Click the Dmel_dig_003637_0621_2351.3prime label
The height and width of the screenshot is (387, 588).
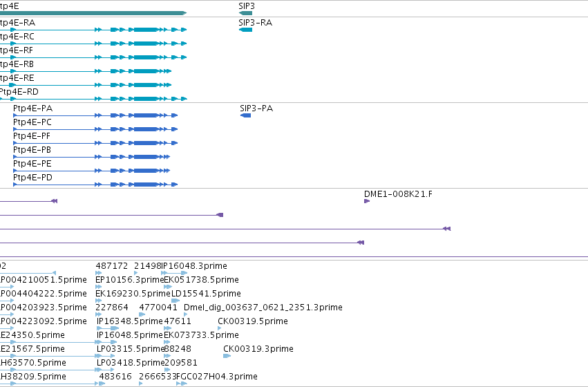coord(263,308)
